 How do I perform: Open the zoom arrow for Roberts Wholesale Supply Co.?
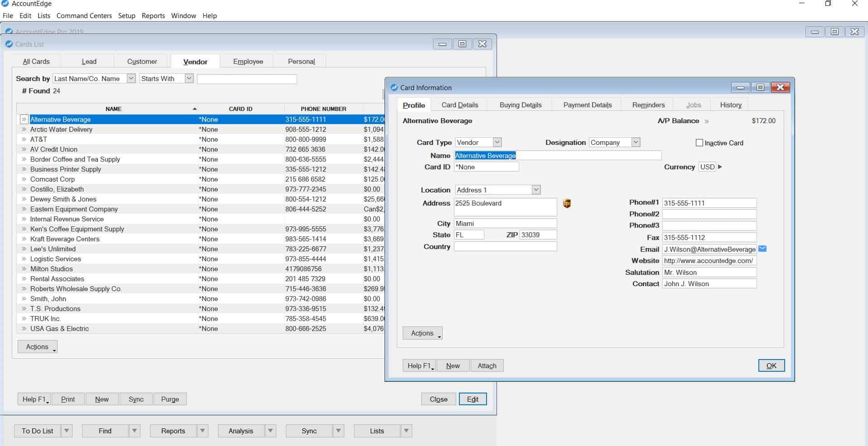coord(24,289)
